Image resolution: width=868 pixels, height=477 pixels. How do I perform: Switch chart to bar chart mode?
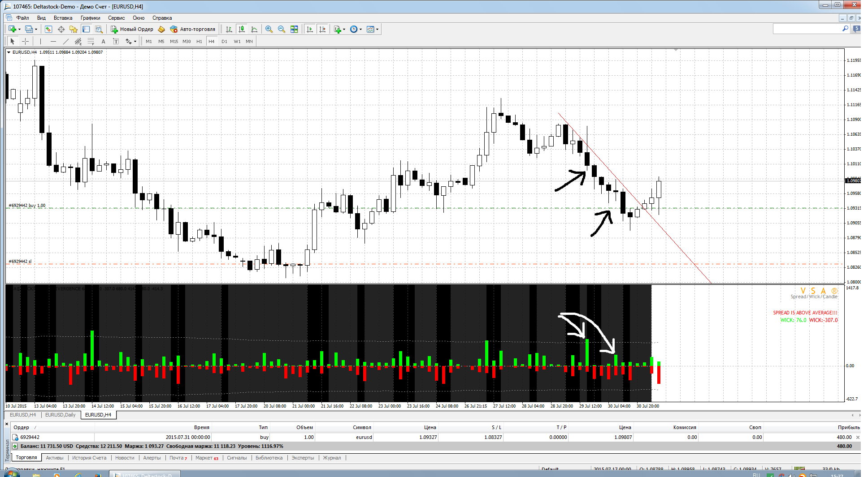pyautogui.click(x=229, y=29)
